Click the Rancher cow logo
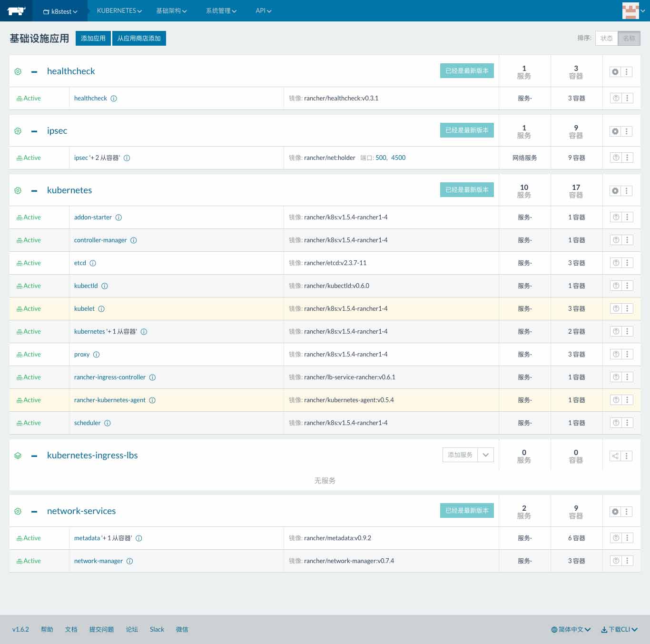 16,10
